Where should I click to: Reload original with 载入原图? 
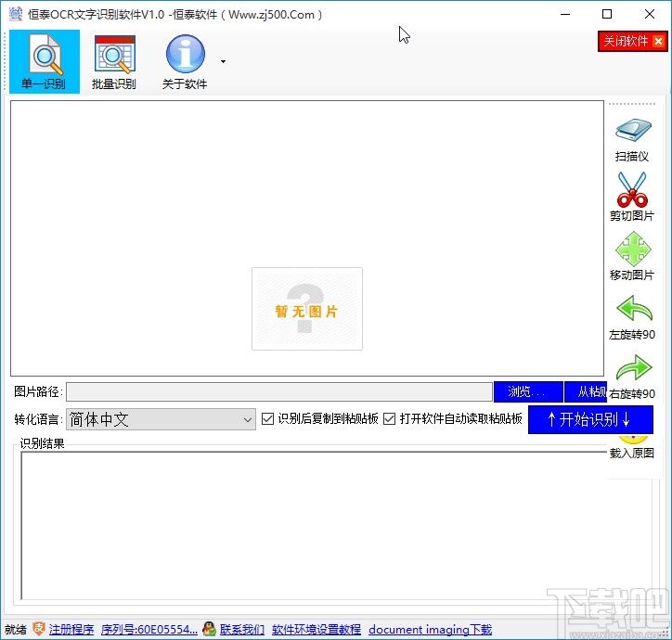click(632, 448)
